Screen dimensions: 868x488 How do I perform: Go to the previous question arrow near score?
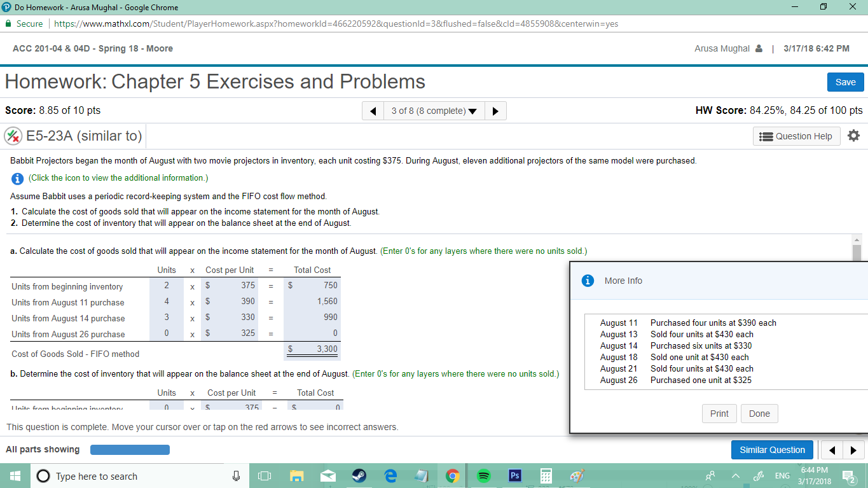click(x=373, y=111)
